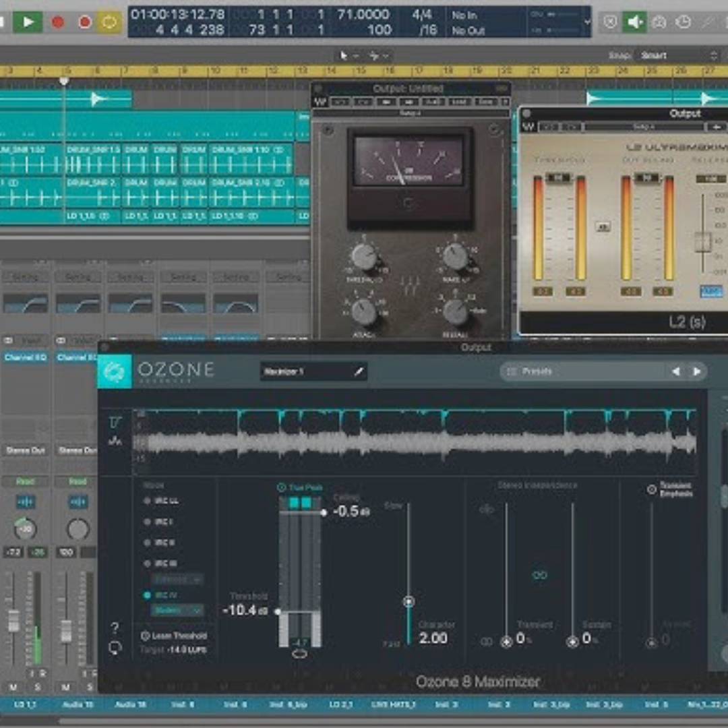
Task: Click the Ozone logo icon
Action: click(115, 372)
